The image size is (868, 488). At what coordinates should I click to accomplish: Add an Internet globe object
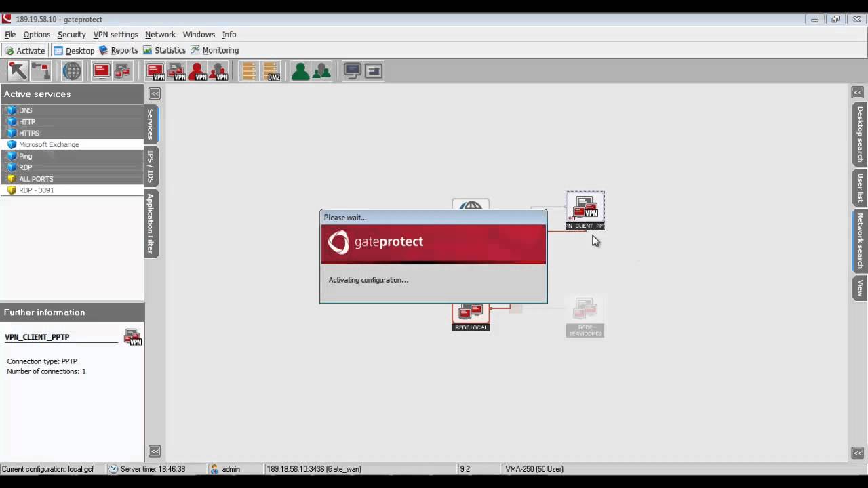pos(72,70)
